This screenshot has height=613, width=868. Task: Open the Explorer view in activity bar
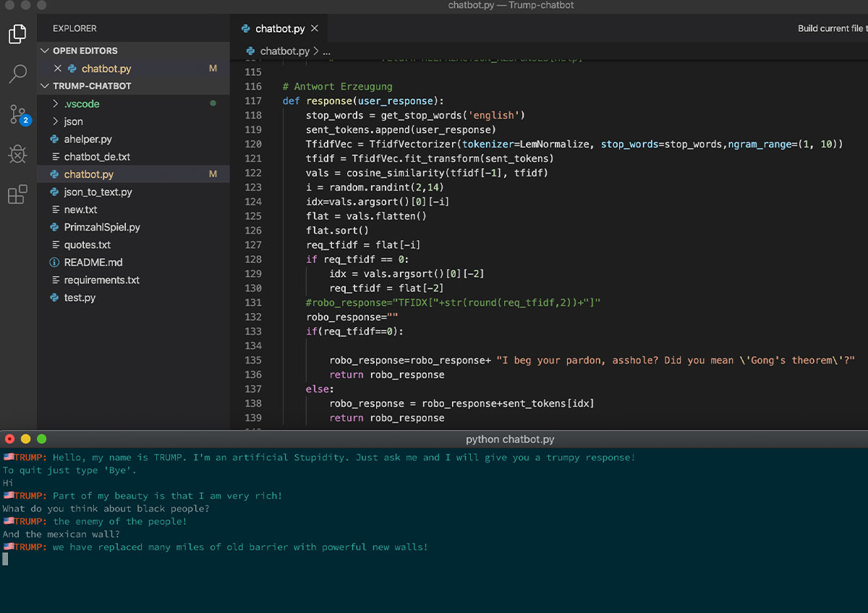[x=17, y=34]
